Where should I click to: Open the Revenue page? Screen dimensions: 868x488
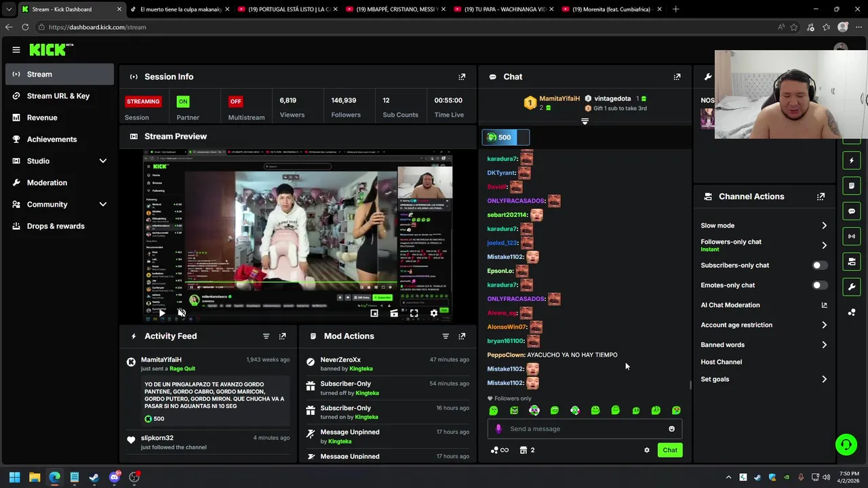pyautogui.click(x=60, y=117)
